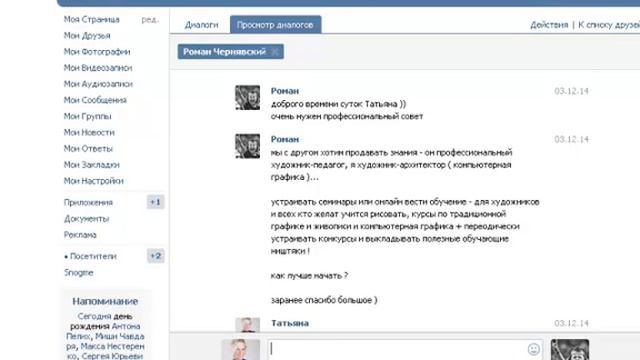Open birthday link Сергея Юрьеви
The image size is (640, 360).
(x=112, y=356)
